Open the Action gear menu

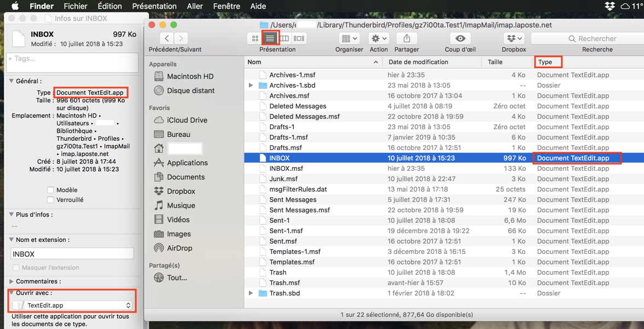pos(378,39)
